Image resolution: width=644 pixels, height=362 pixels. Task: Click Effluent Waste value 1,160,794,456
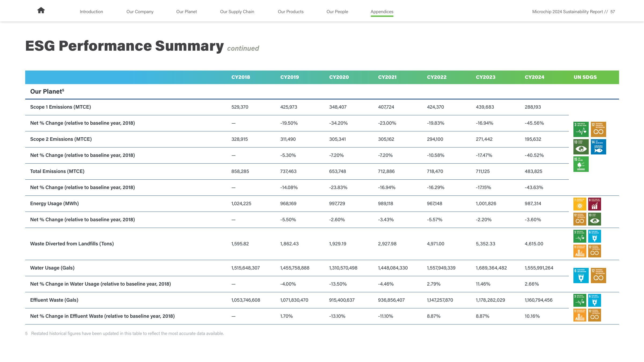539,300
